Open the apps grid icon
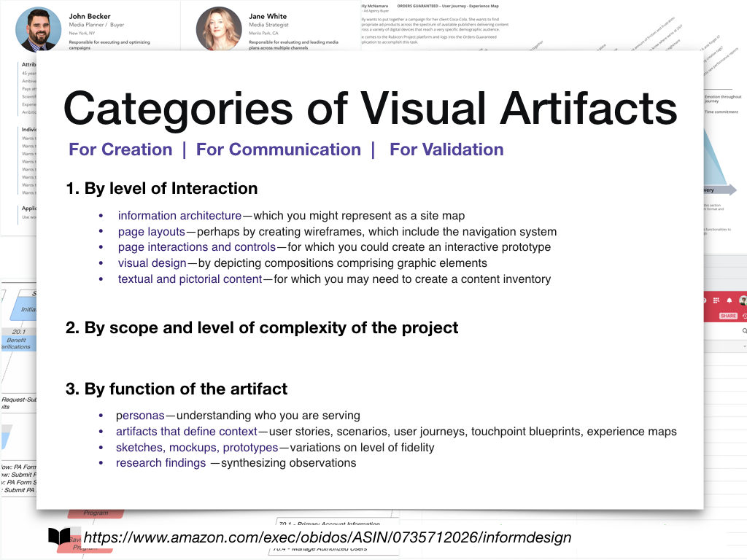 point(716,300)
